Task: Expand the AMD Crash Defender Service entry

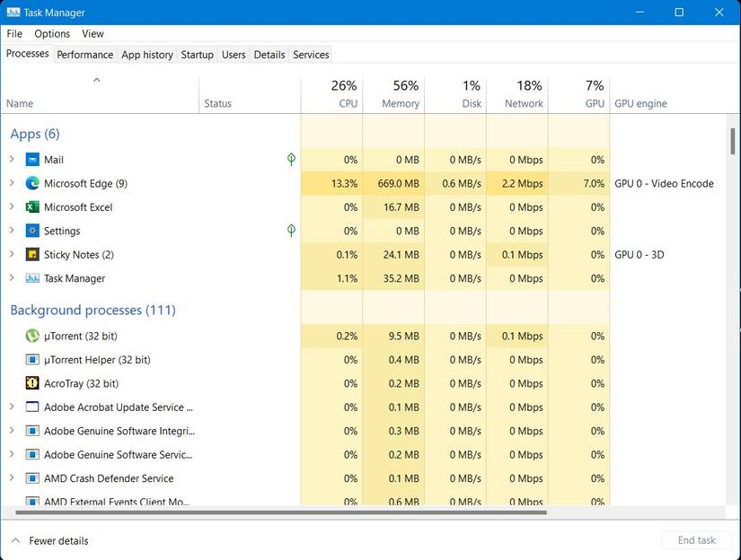Action: (x=12, y=478)
